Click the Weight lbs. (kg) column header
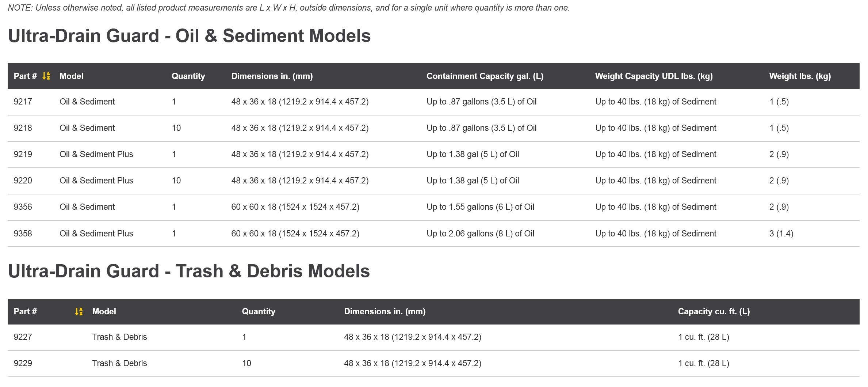 pyautogui.click(x=800, y=76)
